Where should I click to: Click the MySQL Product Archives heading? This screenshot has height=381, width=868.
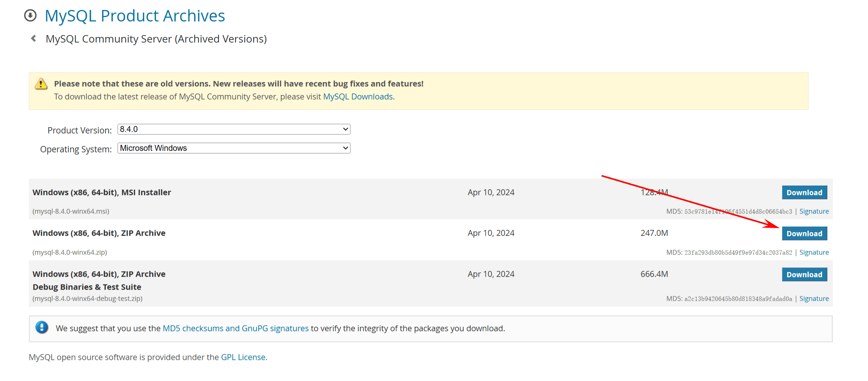(x=135, y=16)
